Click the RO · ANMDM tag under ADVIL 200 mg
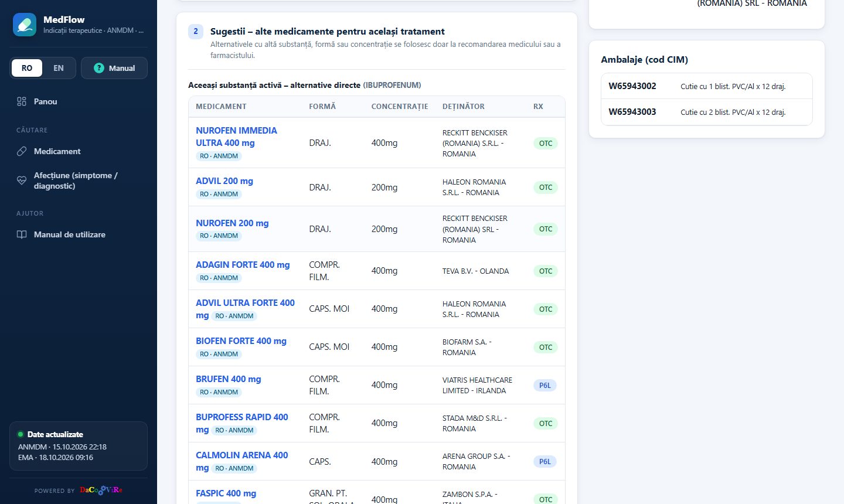The height and width of the screenshot is (504, 844). [219, 194]
